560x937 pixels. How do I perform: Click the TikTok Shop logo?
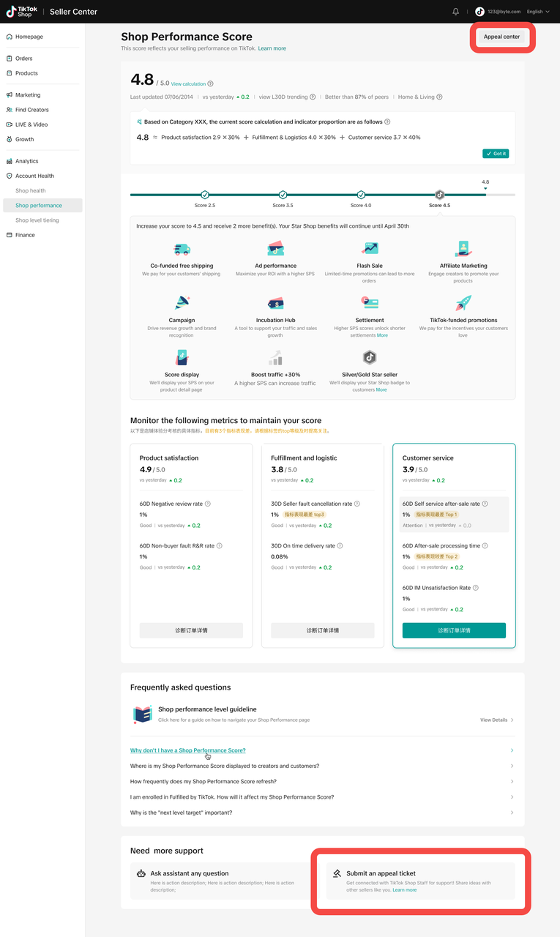click(20, 12)
